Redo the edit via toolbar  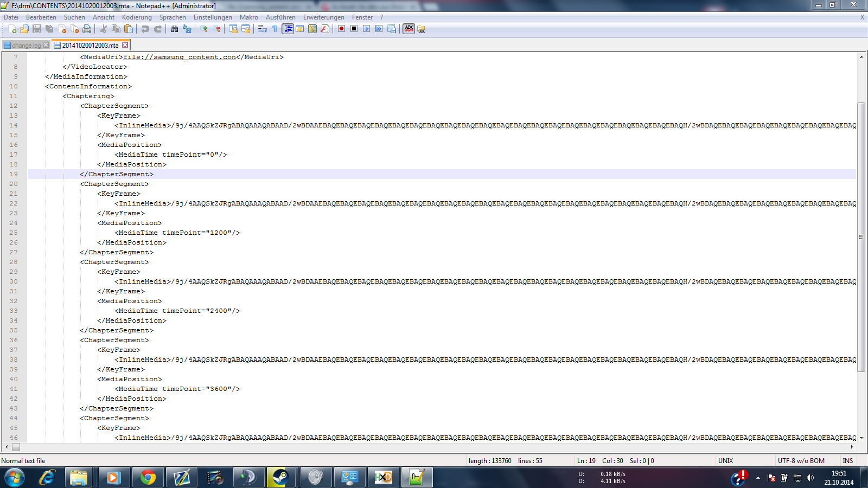158,29
